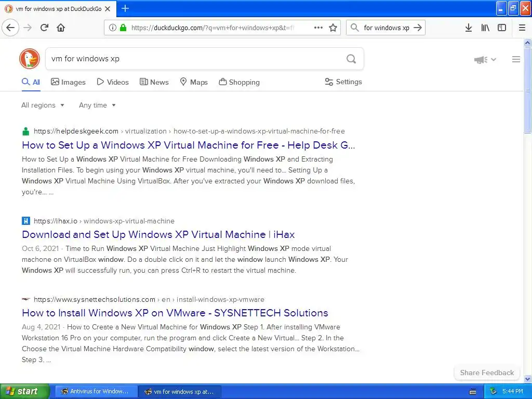This screenshot has width=532, height=399.
Task: Switch to Antivirus for Windows taskbar window
Action: (96, 391)
